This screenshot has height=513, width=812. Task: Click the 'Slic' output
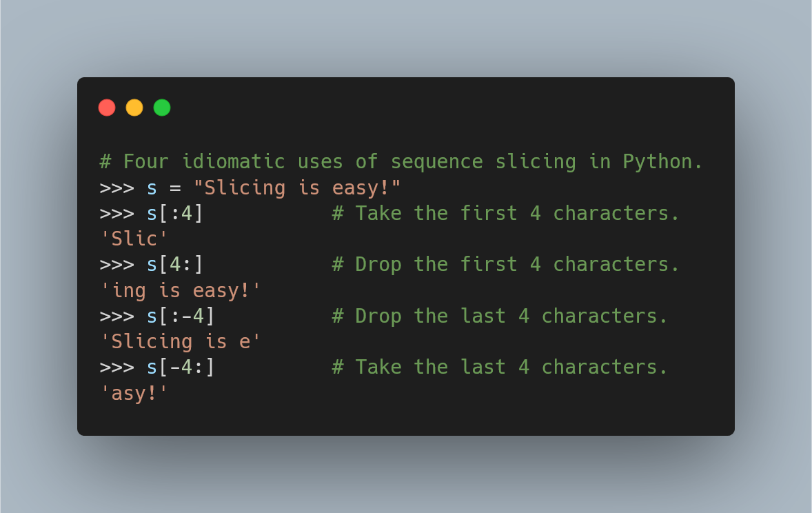[x=134, y=239]
